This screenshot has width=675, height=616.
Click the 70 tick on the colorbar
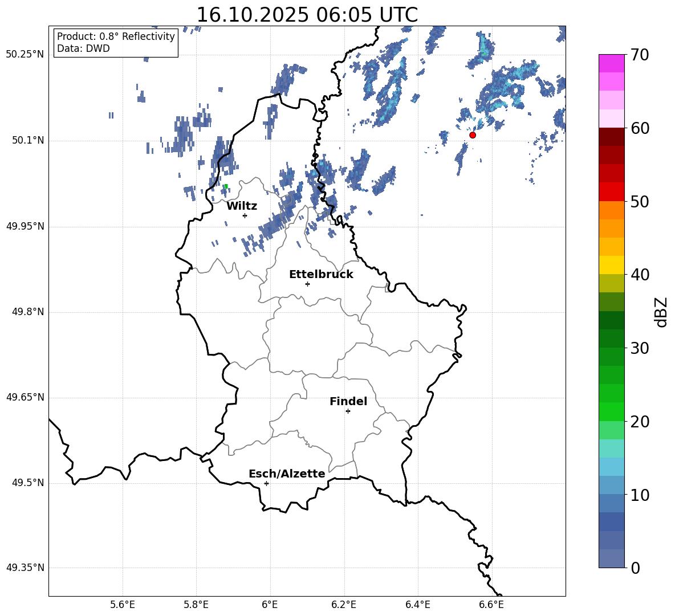(x=640, y=55)
